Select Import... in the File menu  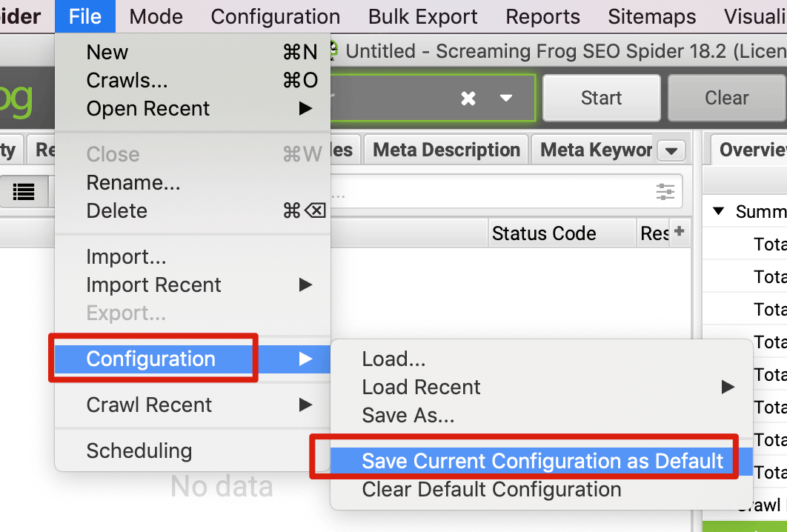(126, 257)
